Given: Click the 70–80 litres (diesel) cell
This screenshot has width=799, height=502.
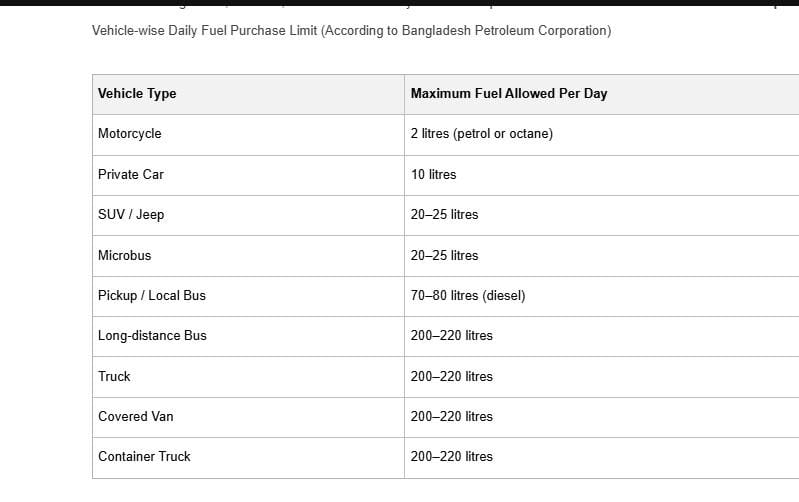Looking at the screenshot, I should pyautogui.click(x=467, y=295).
